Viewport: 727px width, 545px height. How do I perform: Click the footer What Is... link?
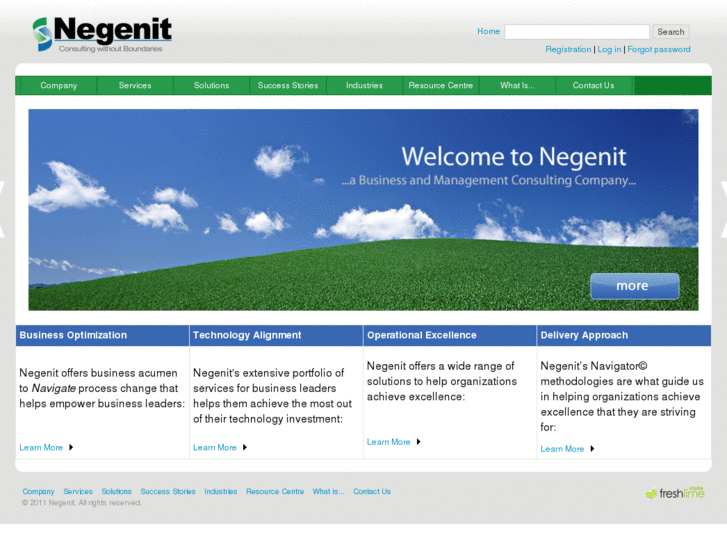pos(328,492)
